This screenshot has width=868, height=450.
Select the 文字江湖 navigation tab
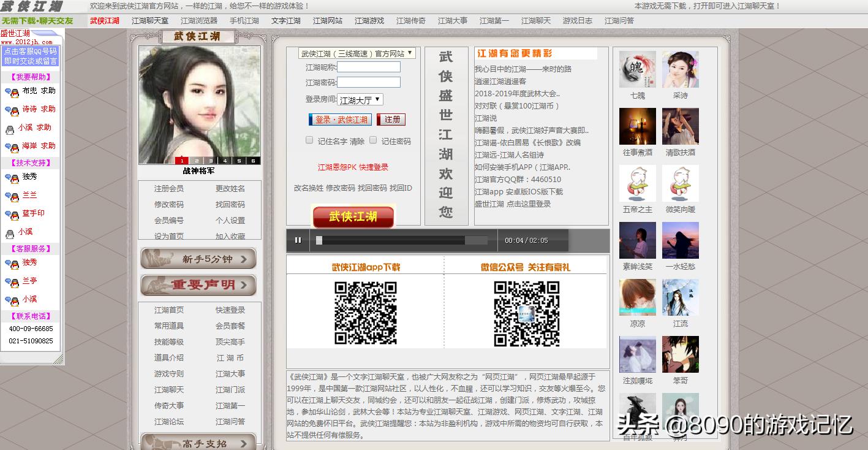(285, 20)
